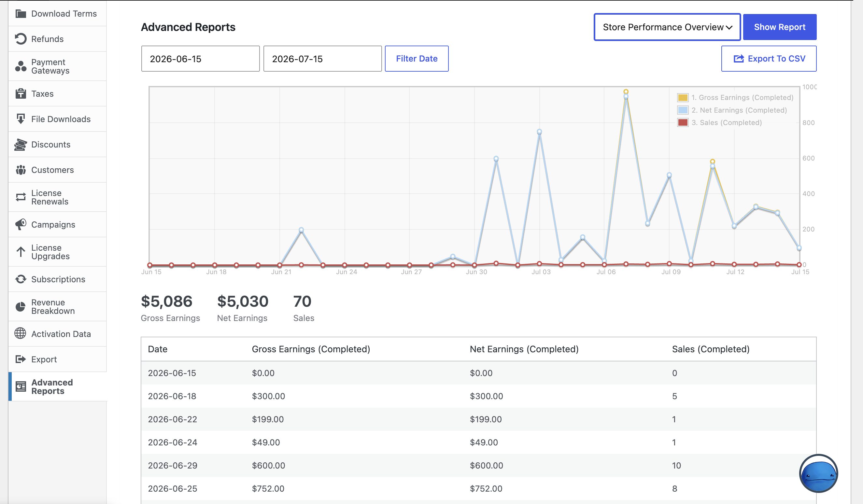The height and width of the screenshot is (504, 863).
Task: Open the Store Performance Overview dropdown
Action: (667, 27)
